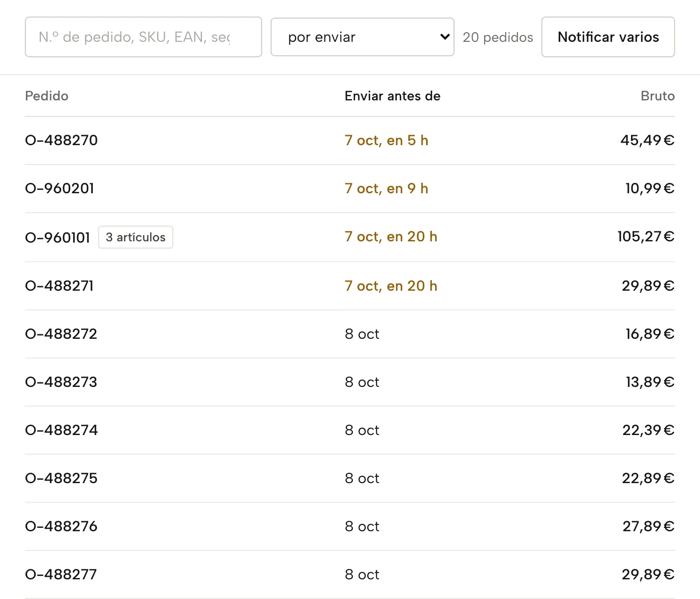Click the 27,89 € gross amount
The width and height of the screenshot is (700, 599).
(x=649, y=526)
